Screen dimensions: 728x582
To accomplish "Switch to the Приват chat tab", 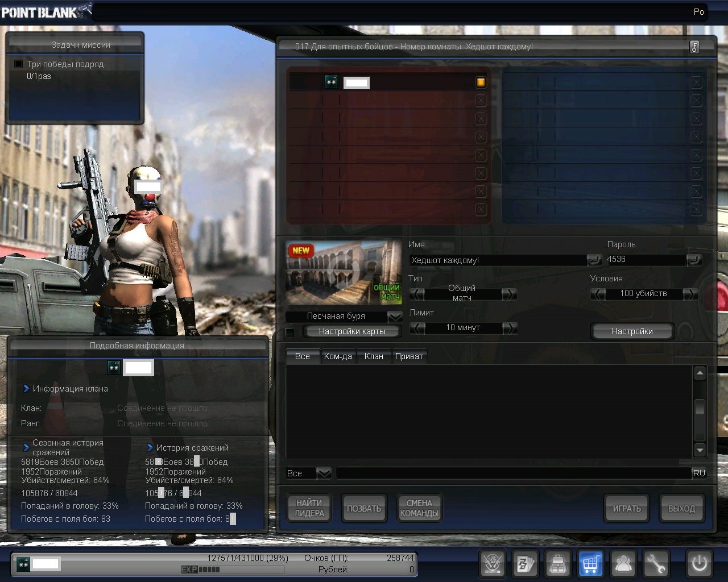I will 409,356.
